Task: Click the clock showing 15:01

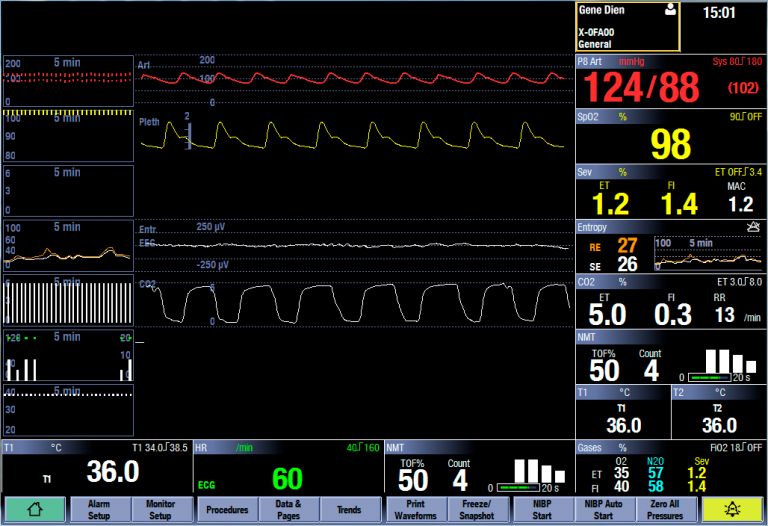Action: pos(719,13)
